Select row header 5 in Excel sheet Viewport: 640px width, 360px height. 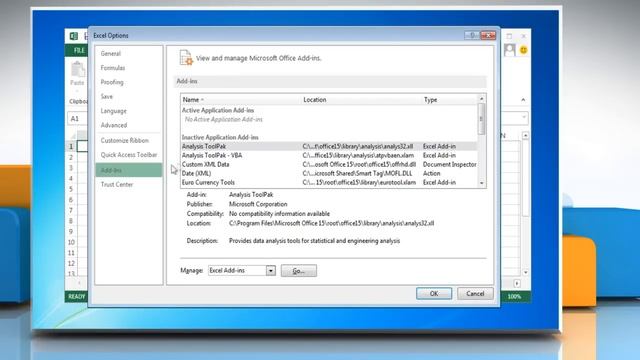click(71, 189)
